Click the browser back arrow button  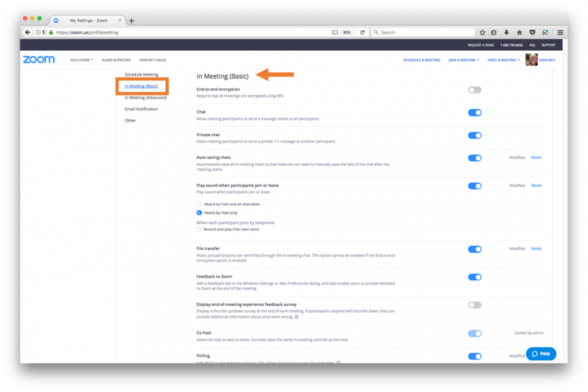[27, 32]
